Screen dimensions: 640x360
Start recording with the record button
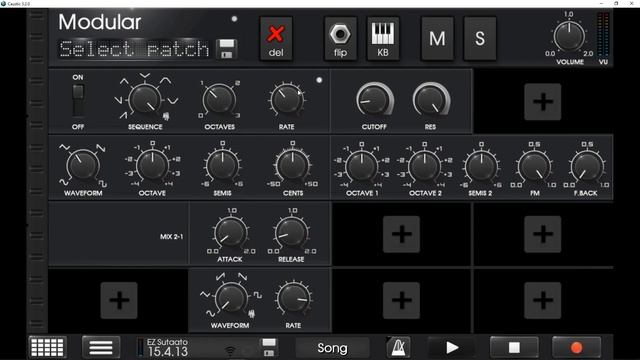576,347
